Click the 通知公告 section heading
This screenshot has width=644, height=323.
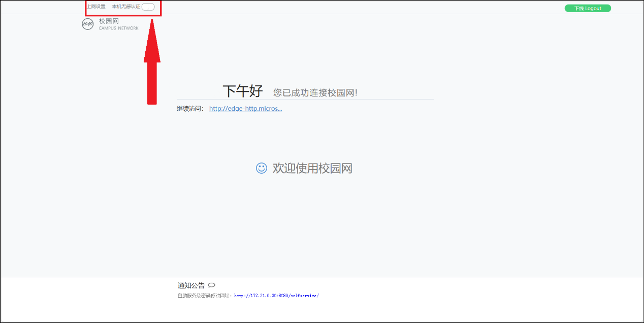(x=191, y=285)
